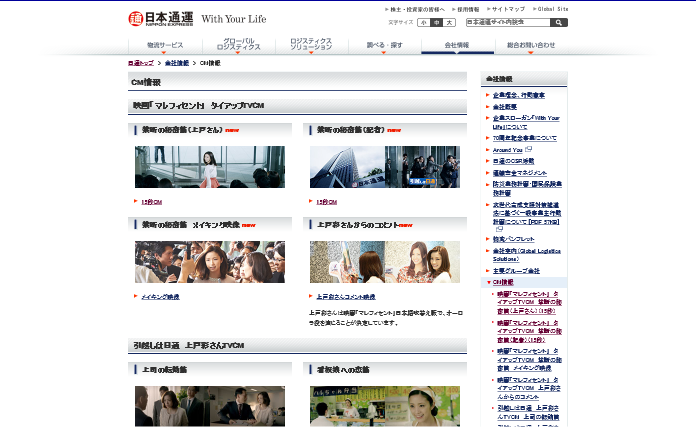
Task: Open thumbnail of woman in orange skirt
Action: tap(210, 167)
